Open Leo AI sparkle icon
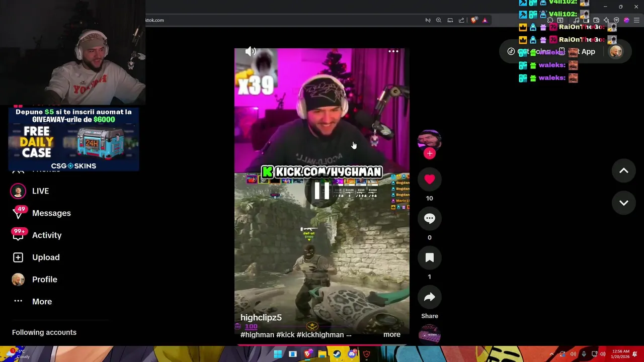 coord(606,20)
